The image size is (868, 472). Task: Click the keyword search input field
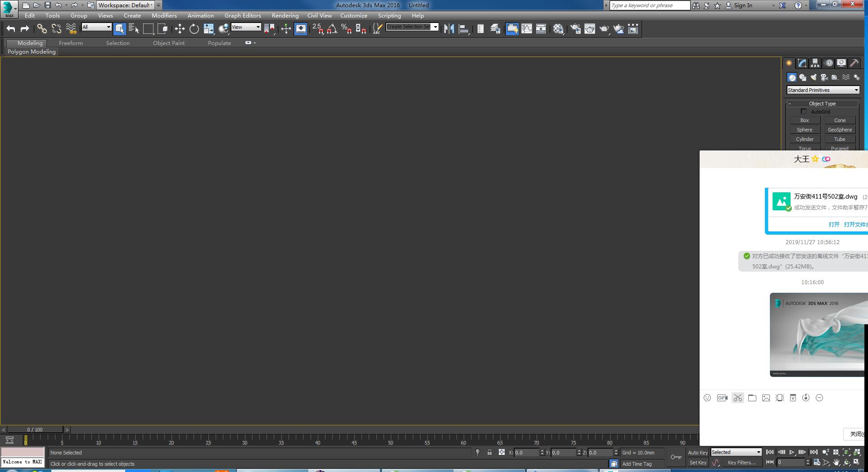pos(650,5)
